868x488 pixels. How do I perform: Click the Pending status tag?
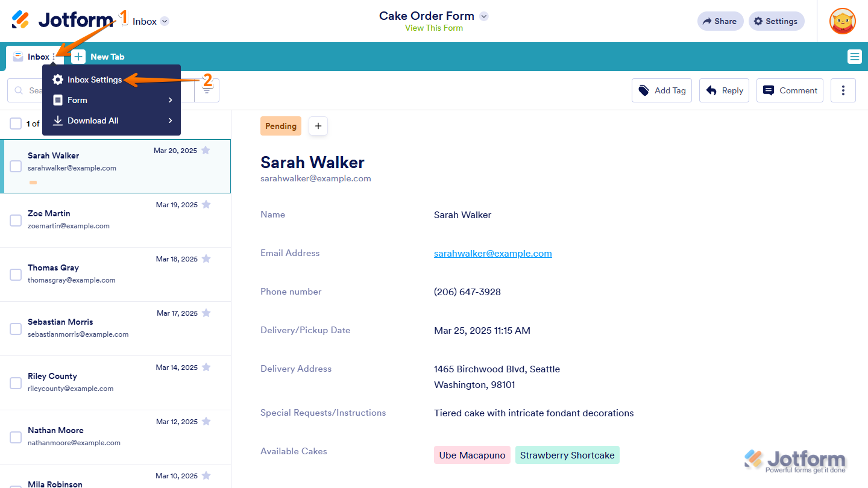[281, 126]
